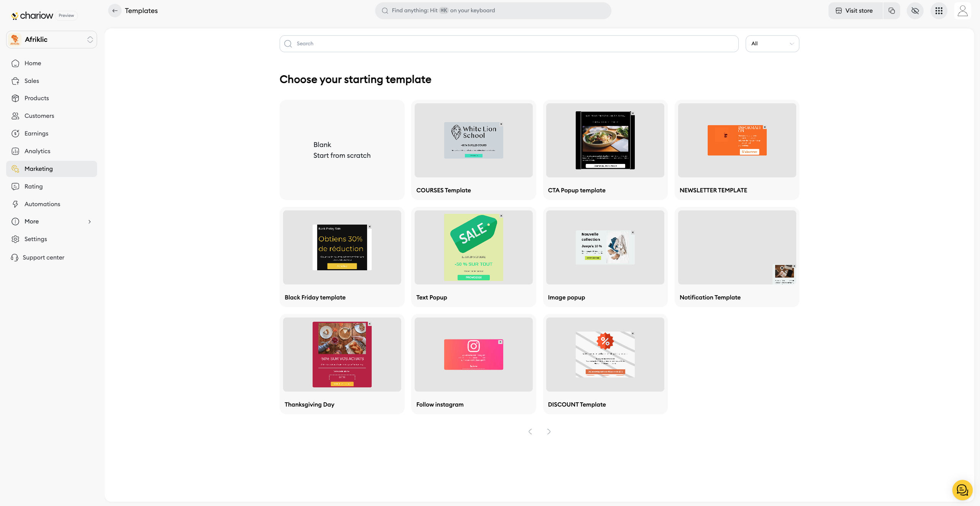Image resolution: width=980 pixels, height=506 pixels.
Task: Expand the All filter dropdown
Action: (x=772, y=44)
